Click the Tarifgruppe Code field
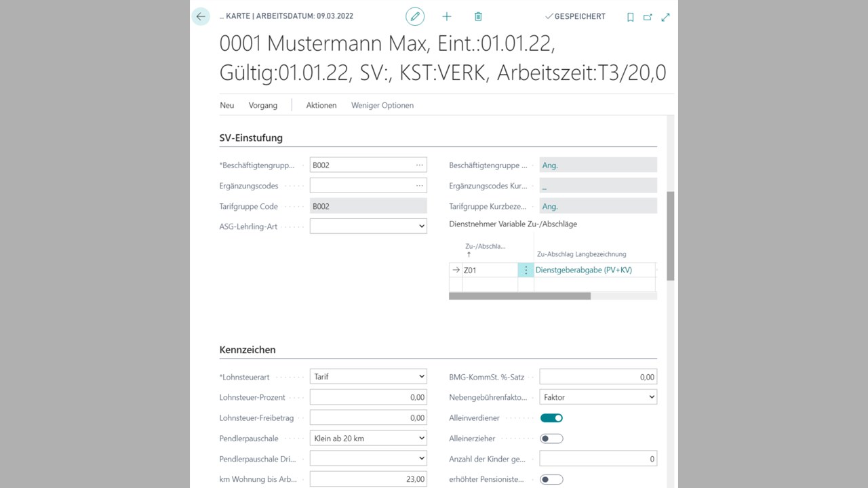This screenshot has width=868, height=488. click(368, 206)
